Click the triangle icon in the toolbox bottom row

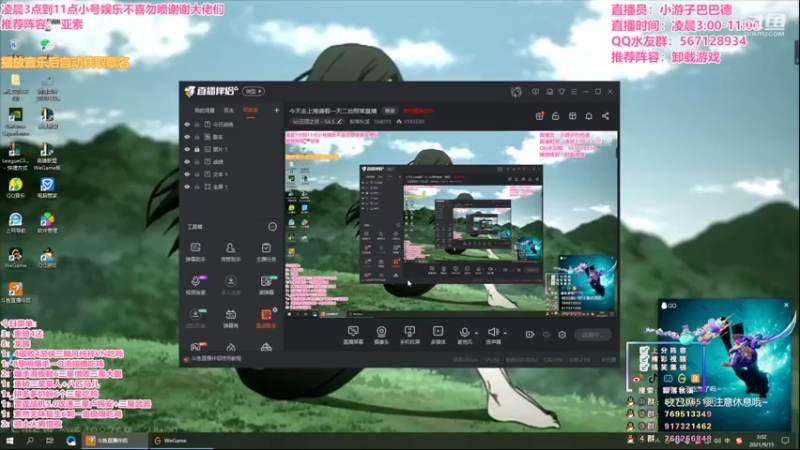click(x=266, y=347)
